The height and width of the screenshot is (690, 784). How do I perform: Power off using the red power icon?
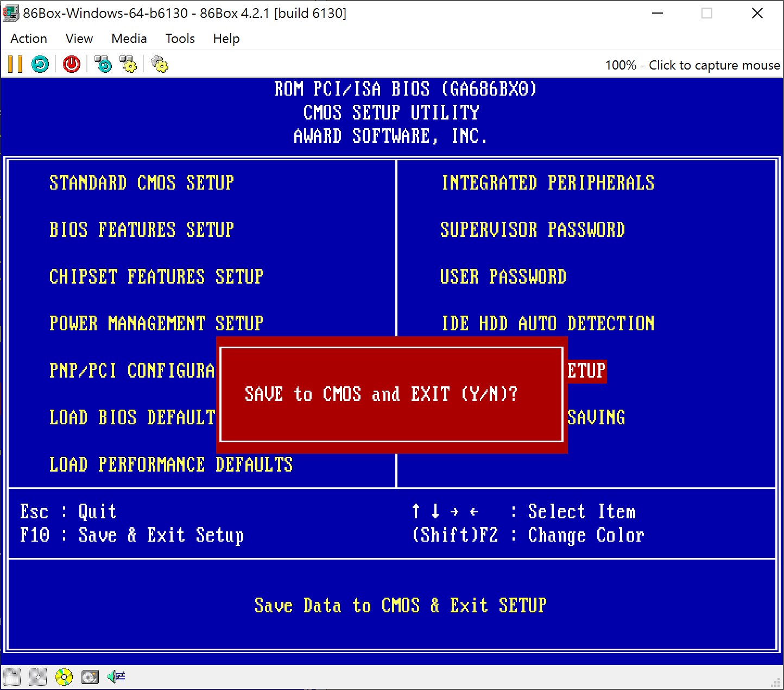71,65
